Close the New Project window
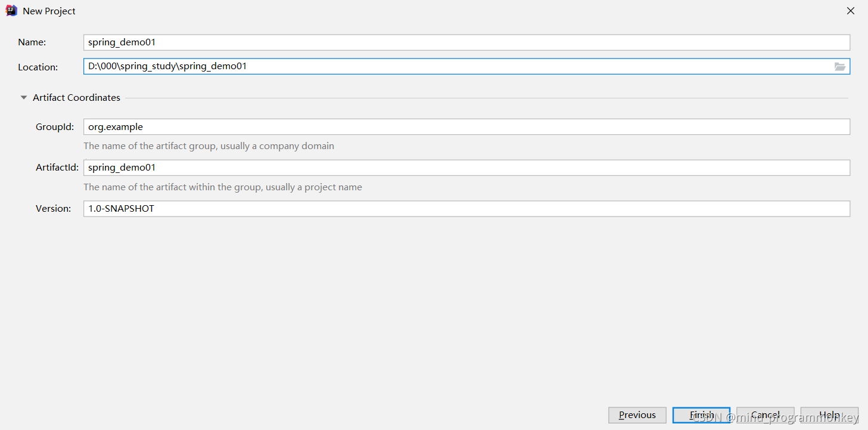Viewport: 868px width, 430px height. click(851, 11)
